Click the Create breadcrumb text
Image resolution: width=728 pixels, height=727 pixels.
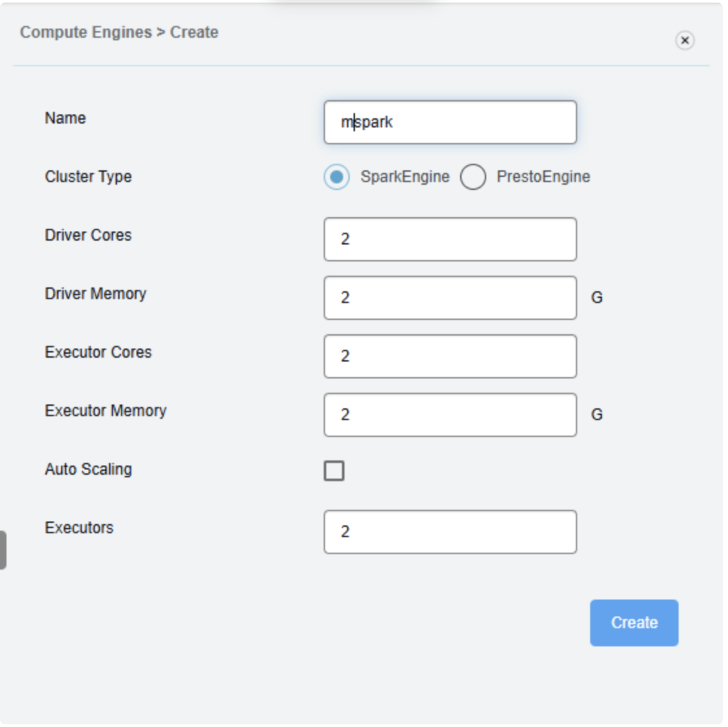coord(194,33)
